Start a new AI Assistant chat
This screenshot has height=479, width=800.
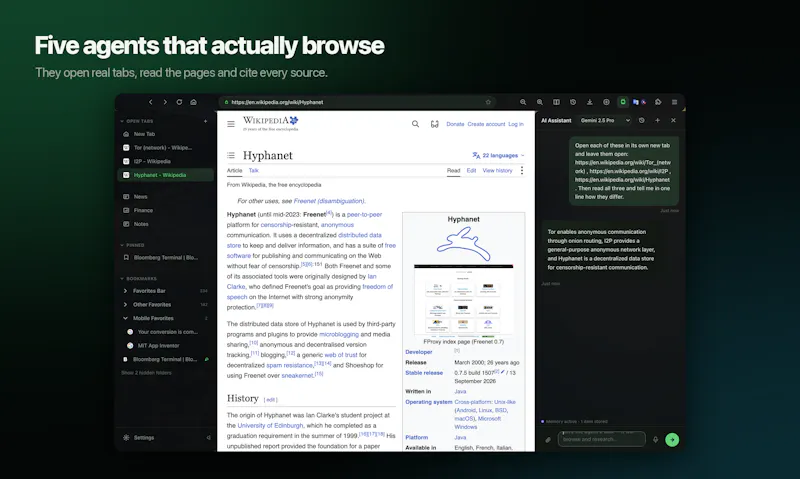[x=658, y=120]
